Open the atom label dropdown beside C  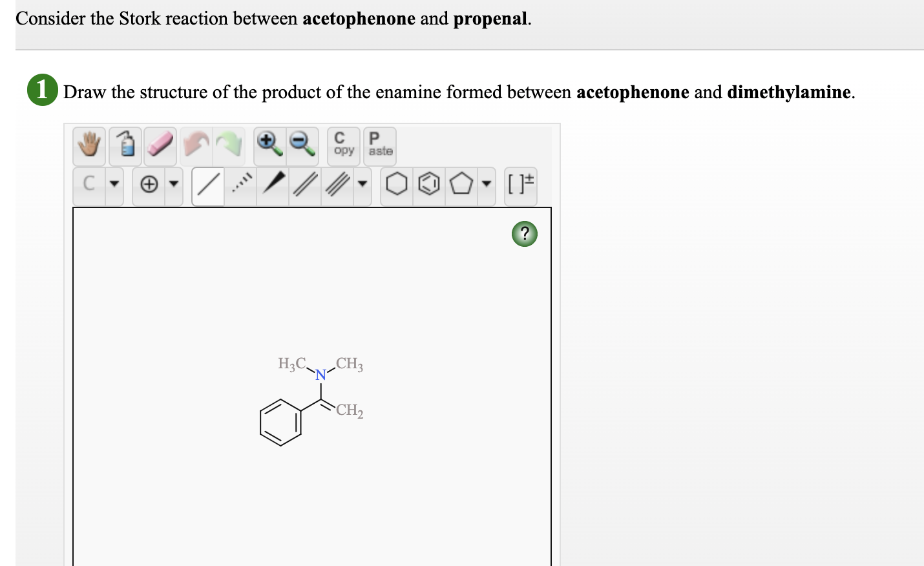click(114, 185)
